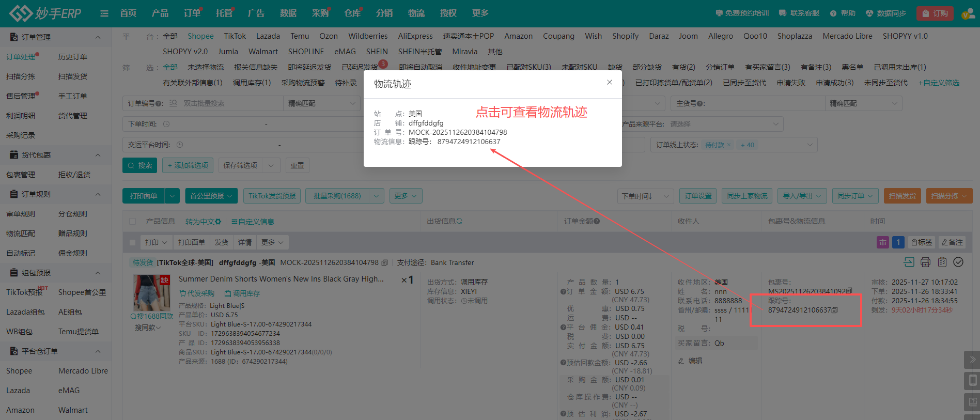Open the 首页 top navigation item
Image resolution: width=980 pixels, height=420 pixels.
point(128,13)
